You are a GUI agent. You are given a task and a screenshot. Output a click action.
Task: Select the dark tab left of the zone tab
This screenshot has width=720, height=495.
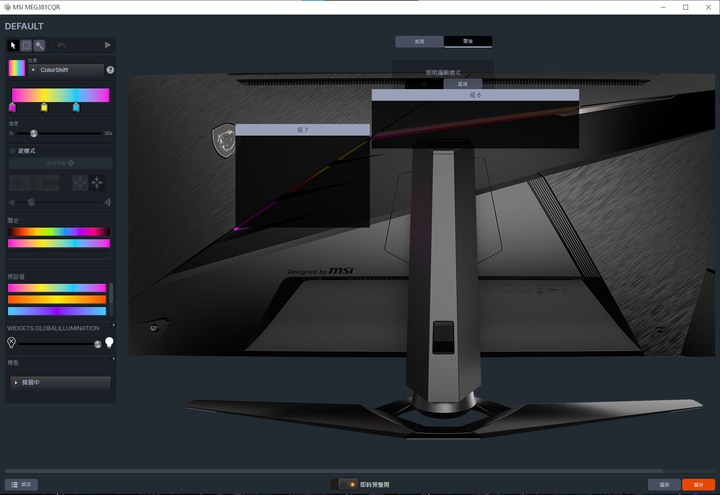[x=424, y=84]
